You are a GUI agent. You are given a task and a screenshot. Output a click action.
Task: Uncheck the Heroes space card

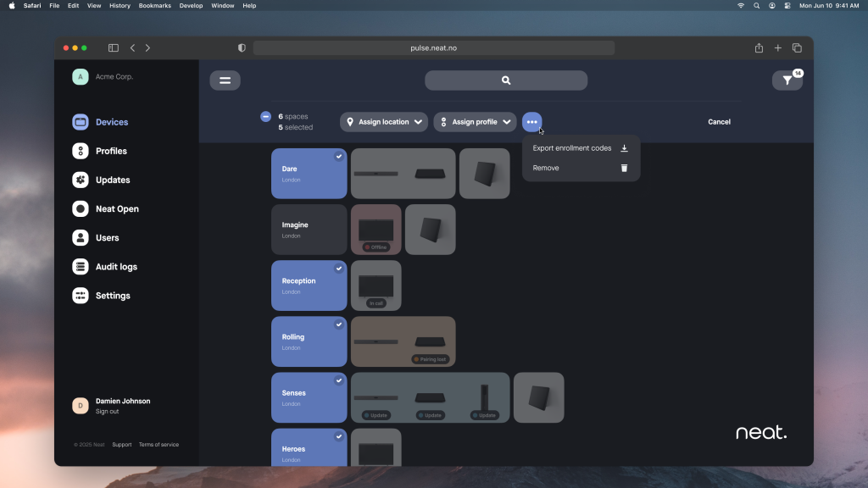(309, 447)
